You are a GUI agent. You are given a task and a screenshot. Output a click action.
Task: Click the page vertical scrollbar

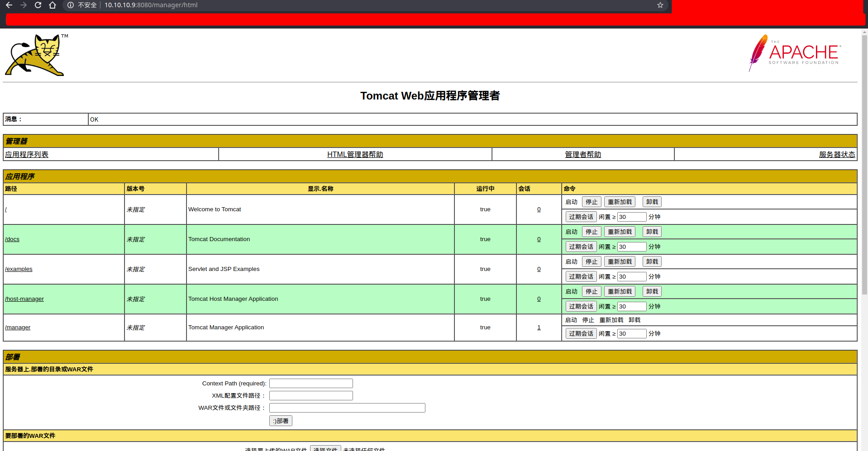pyautogui.click(x=864, y=165)
